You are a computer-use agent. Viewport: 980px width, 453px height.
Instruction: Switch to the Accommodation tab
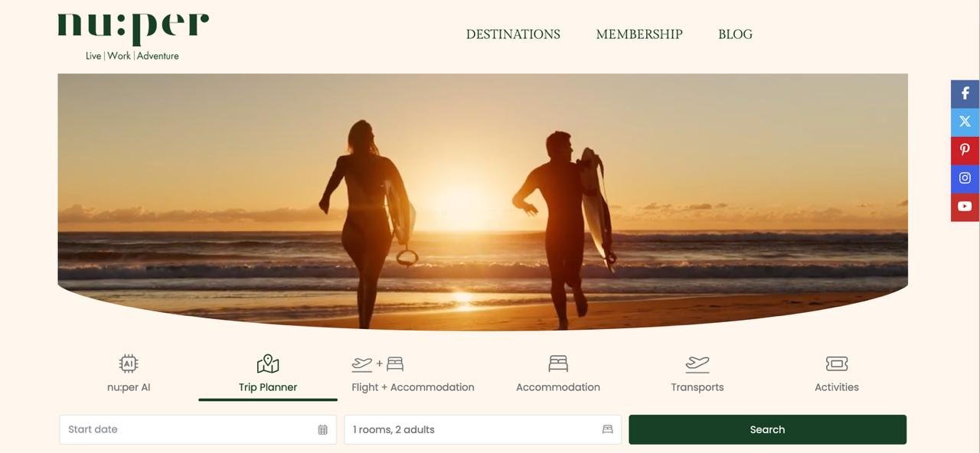click(558, 374)
